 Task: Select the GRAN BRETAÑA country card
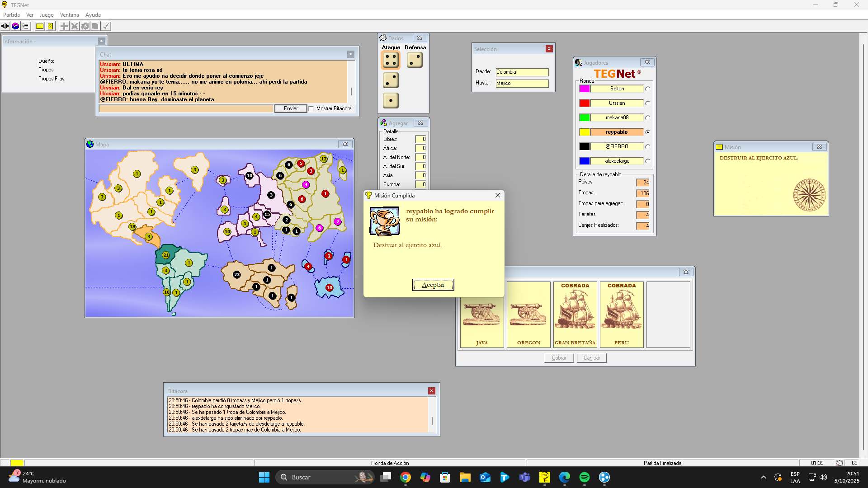575,314
